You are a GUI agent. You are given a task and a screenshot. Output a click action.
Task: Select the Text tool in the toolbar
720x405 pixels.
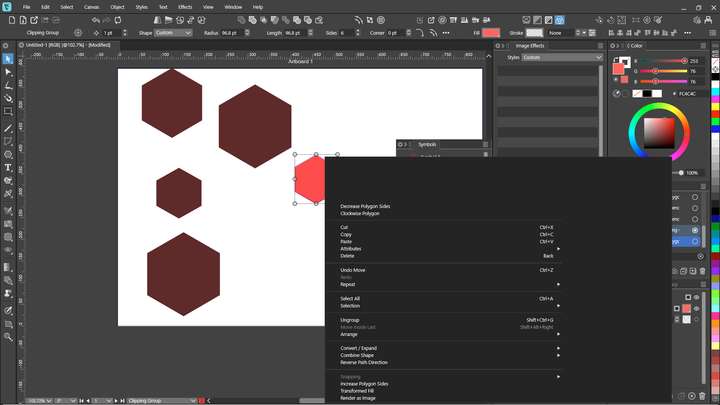pos(8,168)
